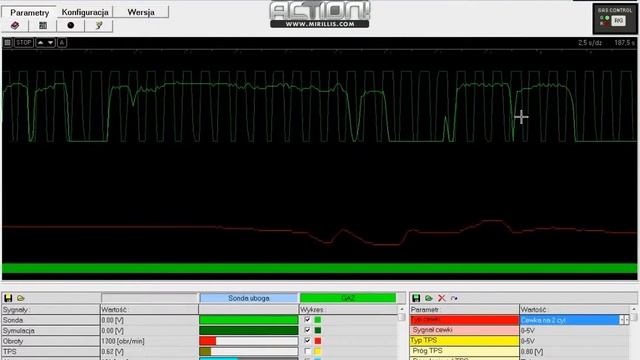Click the purple eraser sub-tab icon
Image resolution: width=640 pixels, height=360 pixels.
pyautogui.click(x=15, y=26)
